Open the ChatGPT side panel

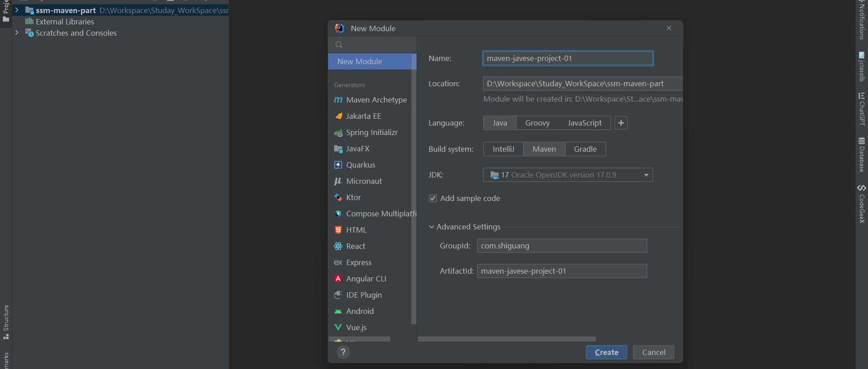tap(862, 109)
